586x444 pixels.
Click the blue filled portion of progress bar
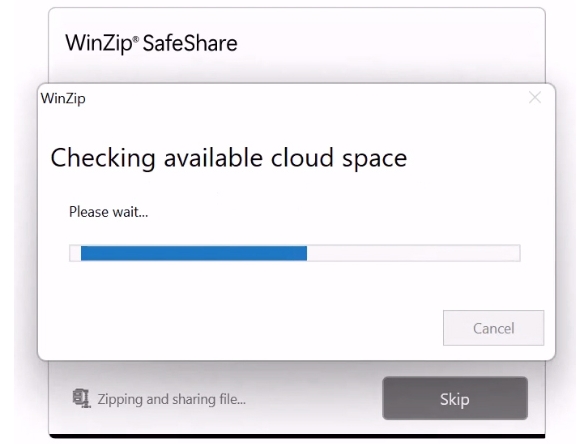coord(194,253)
